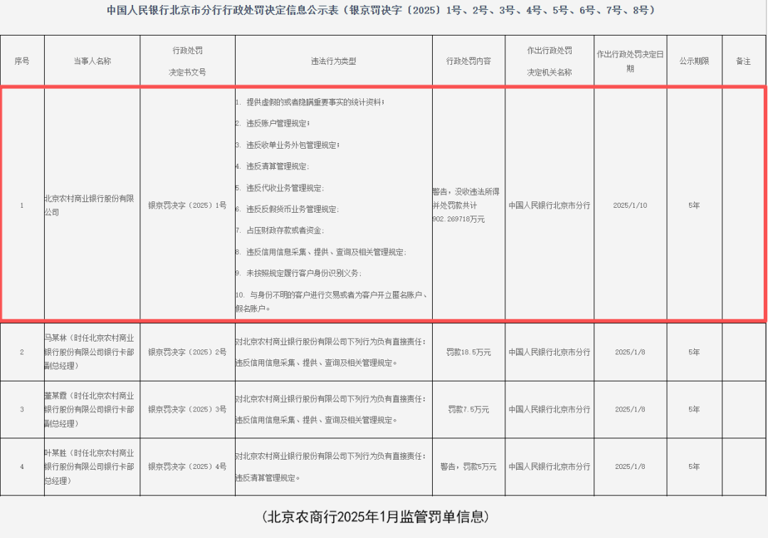Click penalty 罚款18.5万元
Image resolution: width=768 pixels, height=538 pixels.
pyautogui.click(x=468, y=352)
